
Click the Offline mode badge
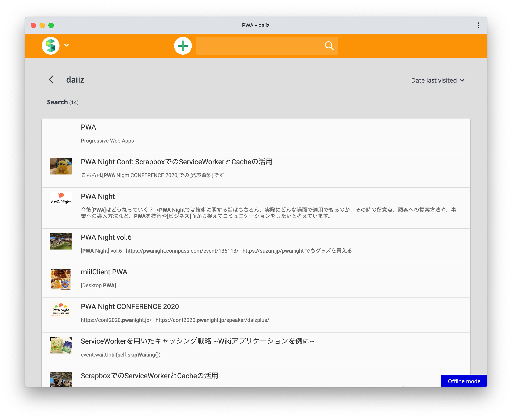[464, 381]
